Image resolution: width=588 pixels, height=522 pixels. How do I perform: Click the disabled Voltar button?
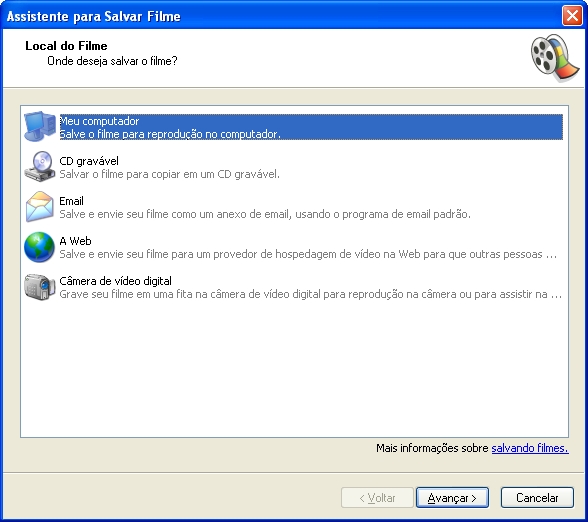pyautogui.click(x=377, y=498)
